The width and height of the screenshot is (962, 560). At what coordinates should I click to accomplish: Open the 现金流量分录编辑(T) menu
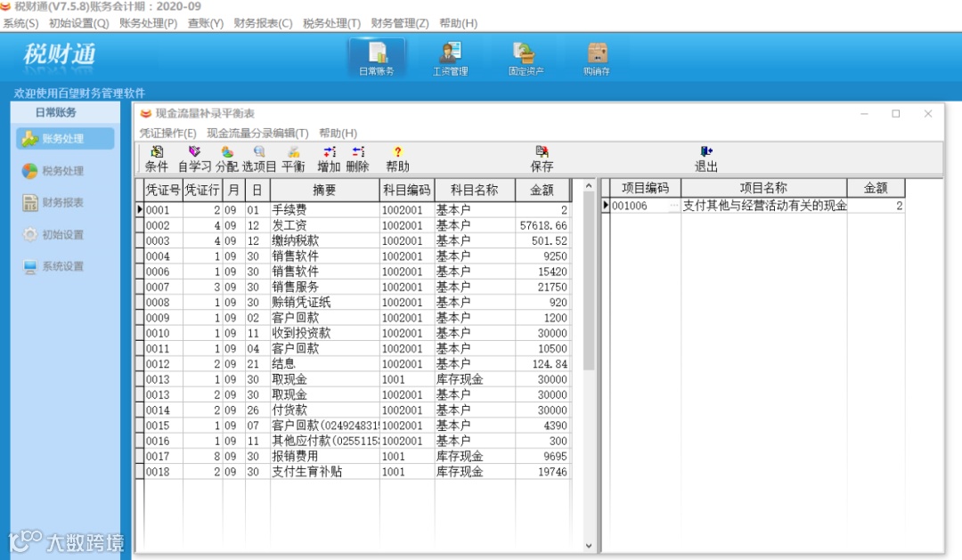(257, 133)
